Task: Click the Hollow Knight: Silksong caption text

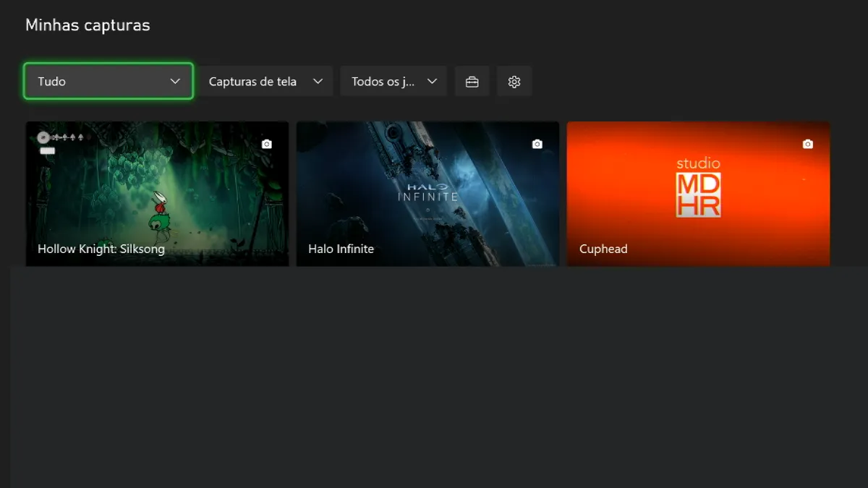Action: click(101, 249)
